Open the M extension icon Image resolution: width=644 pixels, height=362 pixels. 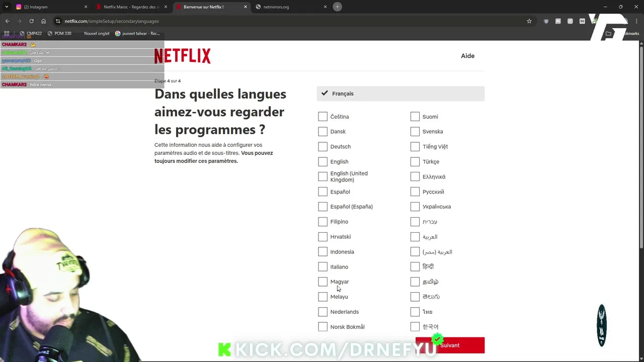click(x=558, y=21)
